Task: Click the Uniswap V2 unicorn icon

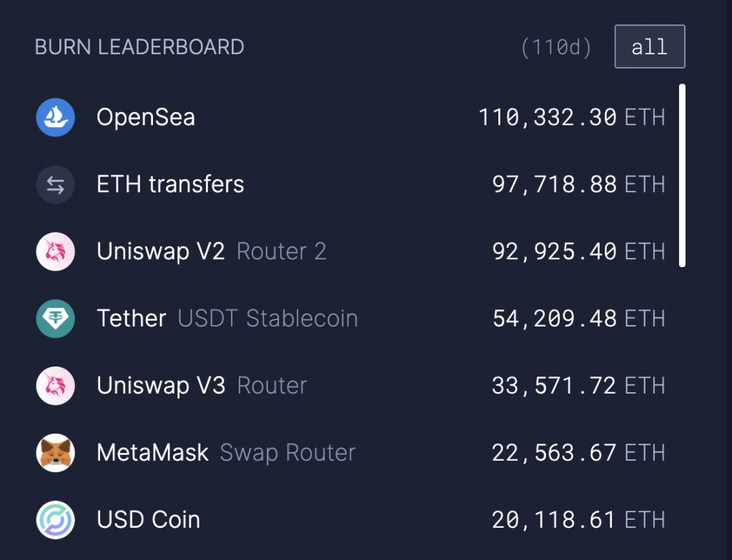Action: [x=56, y=251]
